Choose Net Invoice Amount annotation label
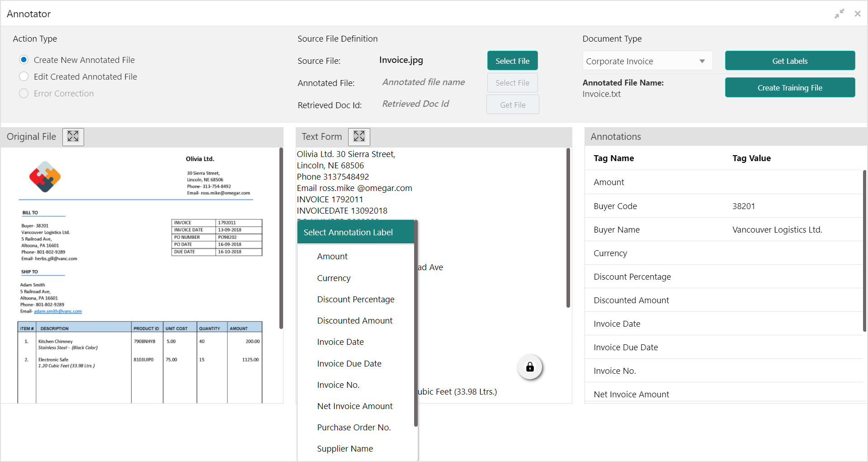 tap(354, 406)
